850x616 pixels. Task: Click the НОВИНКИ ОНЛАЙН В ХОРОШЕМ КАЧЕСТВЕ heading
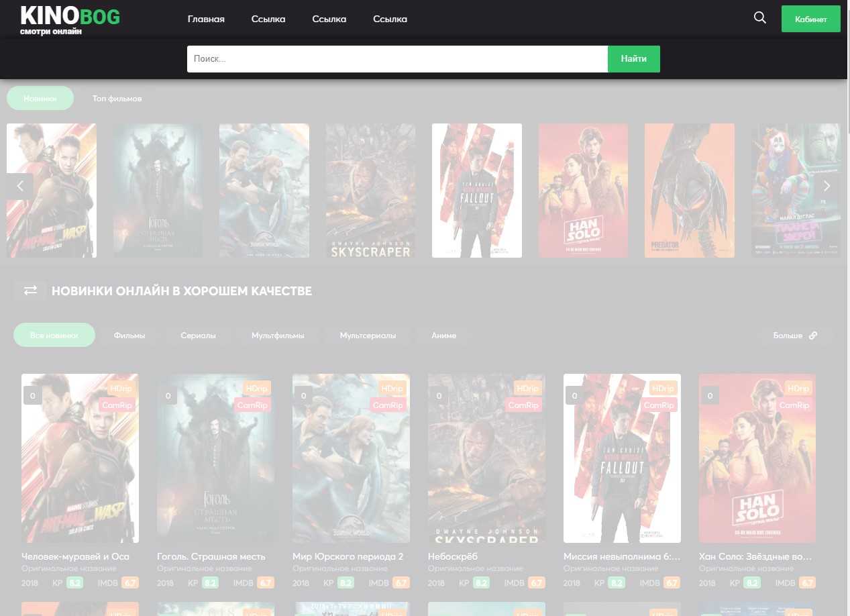click(x=182, y=291)
